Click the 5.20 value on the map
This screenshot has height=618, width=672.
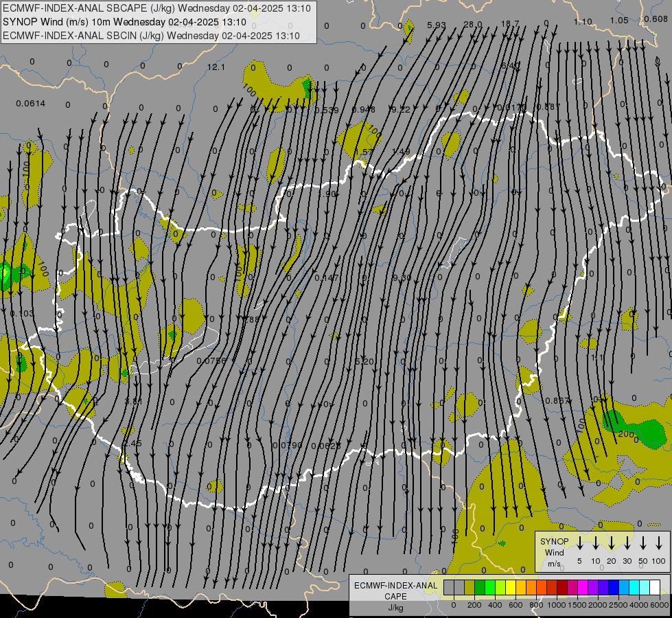pyautogui.click(x=364, y=362)
